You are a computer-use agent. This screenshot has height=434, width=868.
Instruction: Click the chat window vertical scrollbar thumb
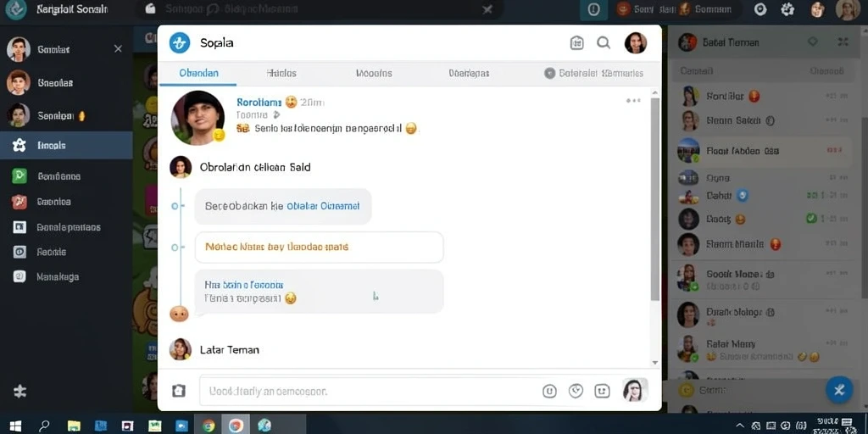655,199
